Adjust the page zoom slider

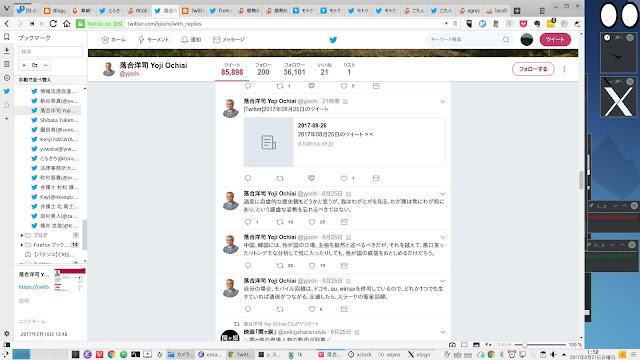(541, 344)
